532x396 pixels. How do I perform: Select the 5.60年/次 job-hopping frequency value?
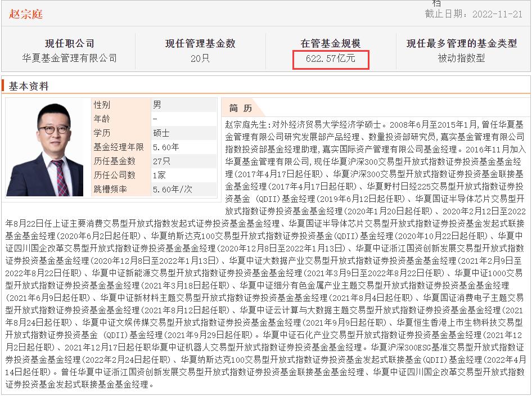point(173,189)
